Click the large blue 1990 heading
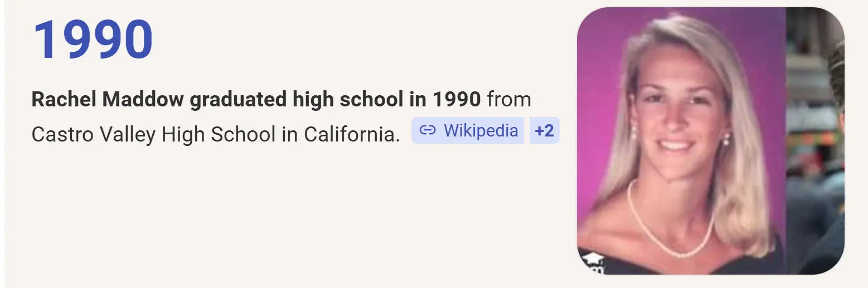 coord(93,40)
